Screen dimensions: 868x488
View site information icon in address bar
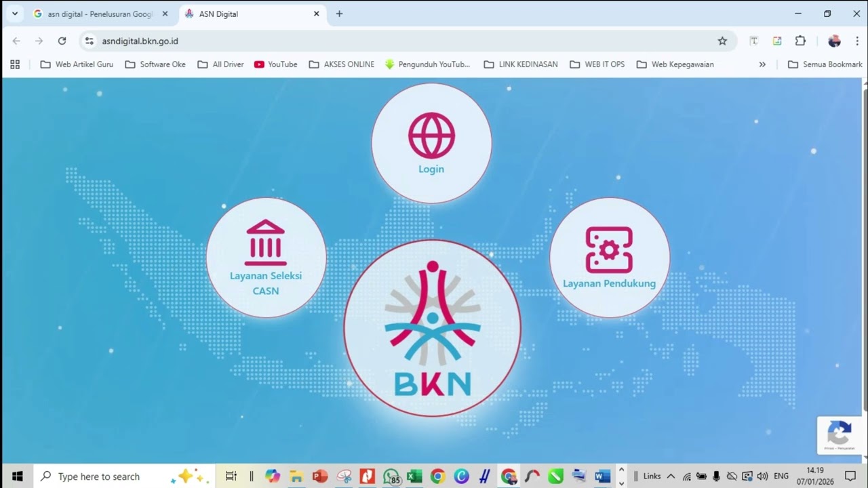[89, 41]
